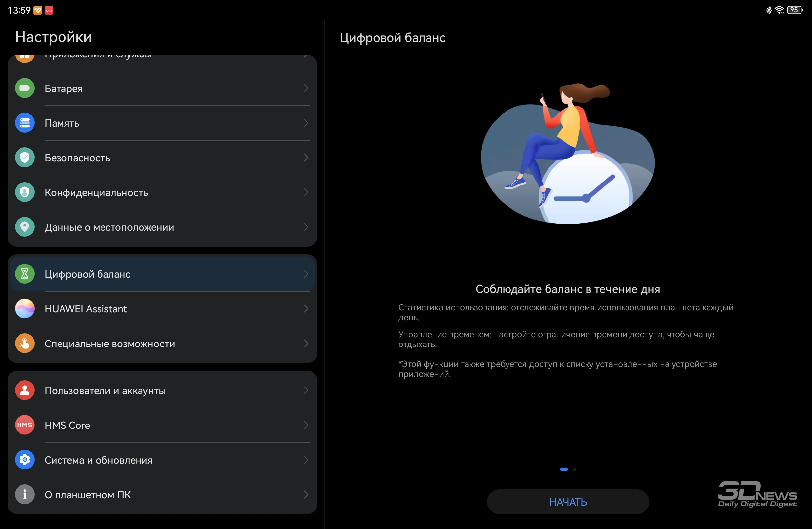The width and height of the screenshot is (812, 529).
Task: Expand Система и обновления chevron arrow
Action: [306, 460]
